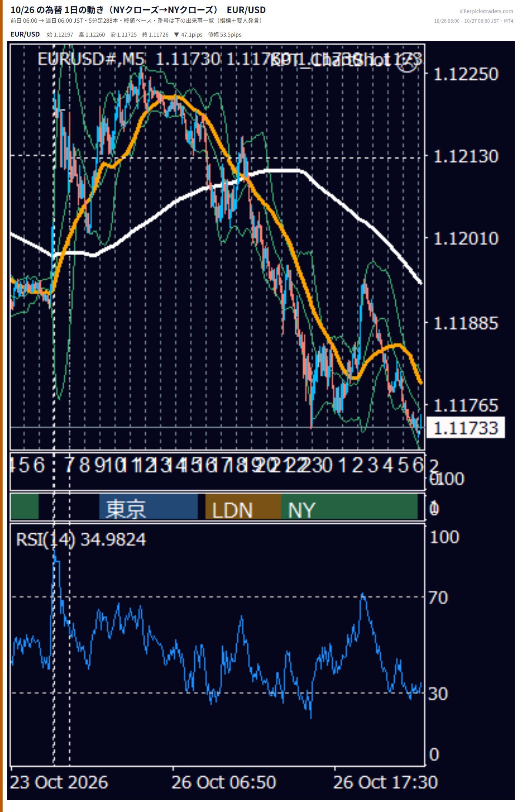
Task: Click the 1.11765 price axis label
Action: click(x=466, y=406)
